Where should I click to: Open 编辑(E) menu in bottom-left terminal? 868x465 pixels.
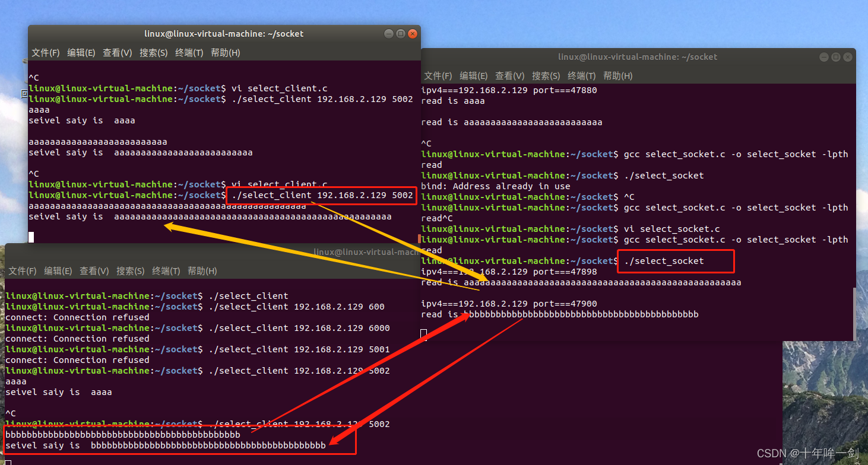click(58, 271)
